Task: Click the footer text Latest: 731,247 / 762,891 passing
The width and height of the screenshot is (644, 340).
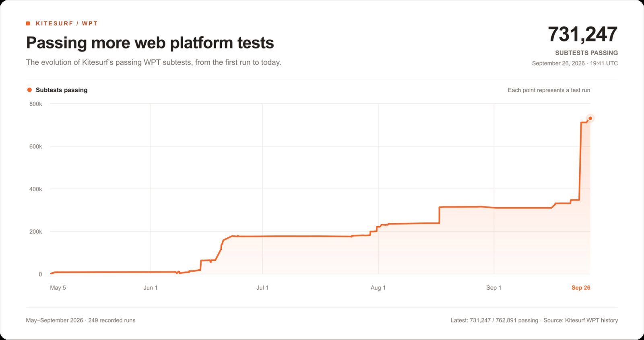Action: (x=494, y=320)
